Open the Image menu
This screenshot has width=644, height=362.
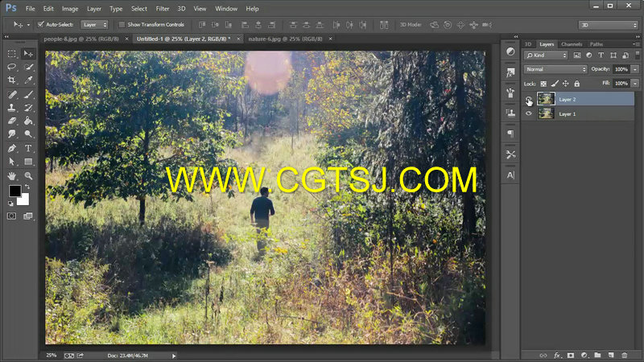pyautogui.click(x=70, y=9)
